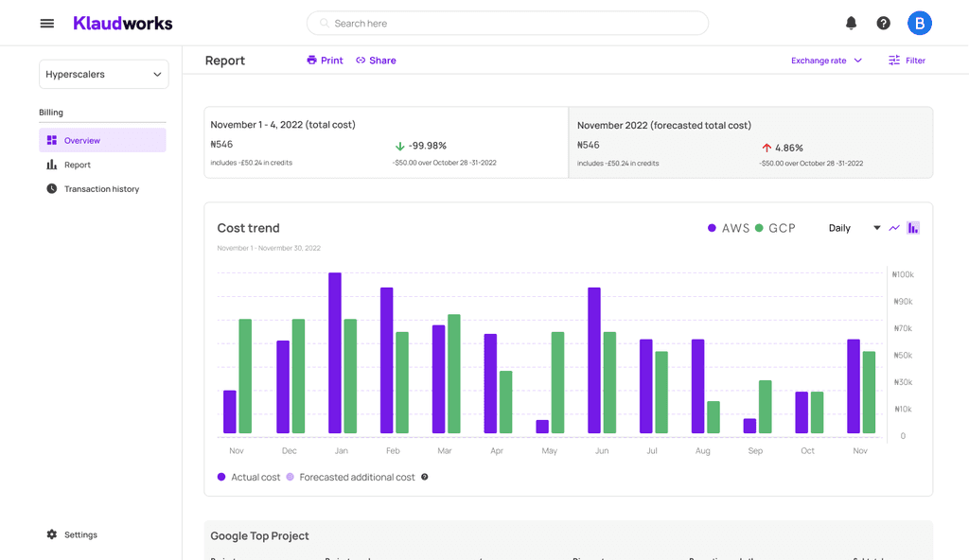Image resolution: width=969 pixels, height=560 pixels.
Task: Click the Share link
Action: click(376, 60)
